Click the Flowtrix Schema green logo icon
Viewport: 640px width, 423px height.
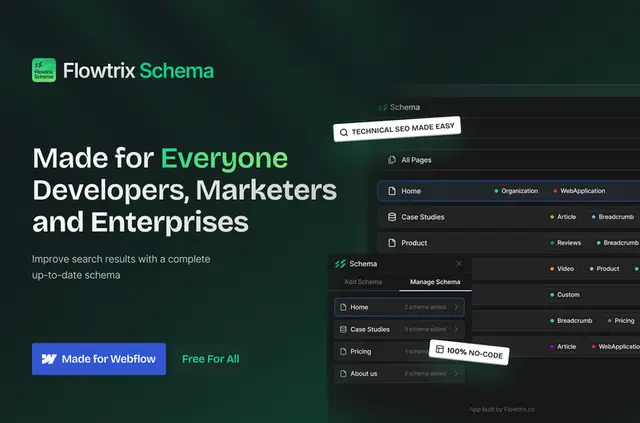(x=44, y=70)
